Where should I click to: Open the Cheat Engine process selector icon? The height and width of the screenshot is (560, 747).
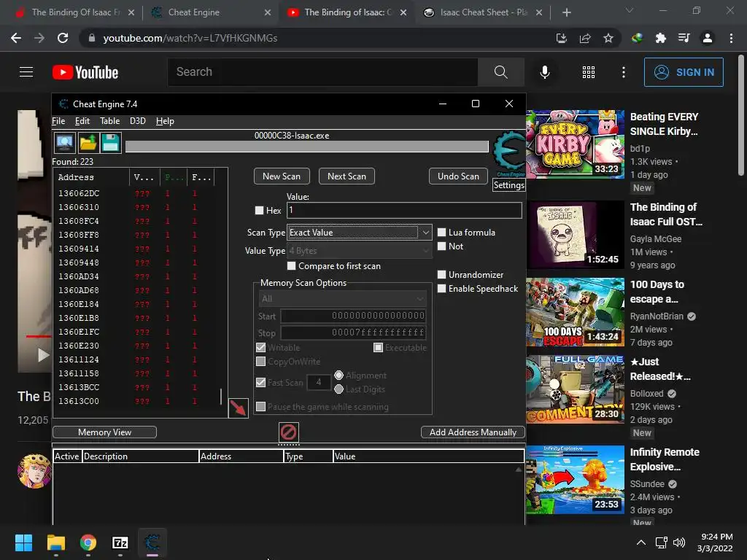pos(64,143)
